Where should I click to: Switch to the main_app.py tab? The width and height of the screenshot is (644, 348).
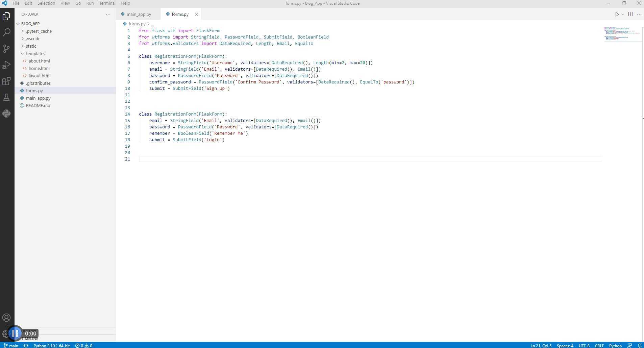[139, 14]
